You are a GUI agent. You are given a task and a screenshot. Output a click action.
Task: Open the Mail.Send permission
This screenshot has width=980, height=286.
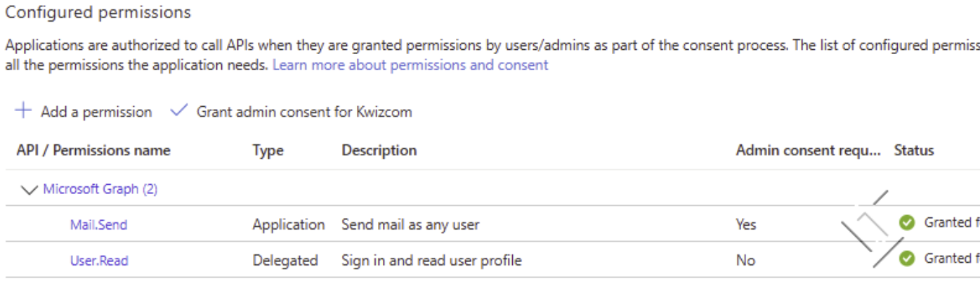(x=98, y=225)
